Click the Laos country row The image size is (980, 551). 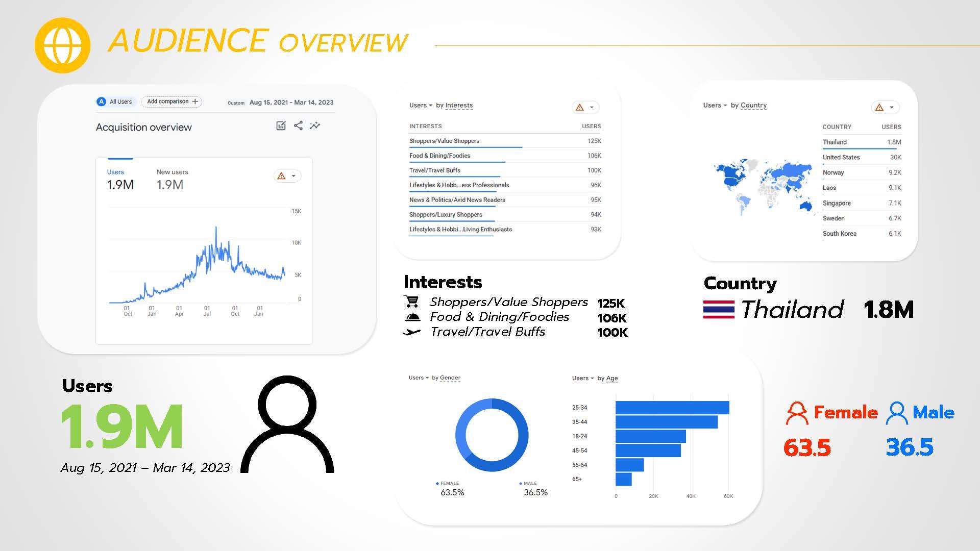[x=862, y=188]
